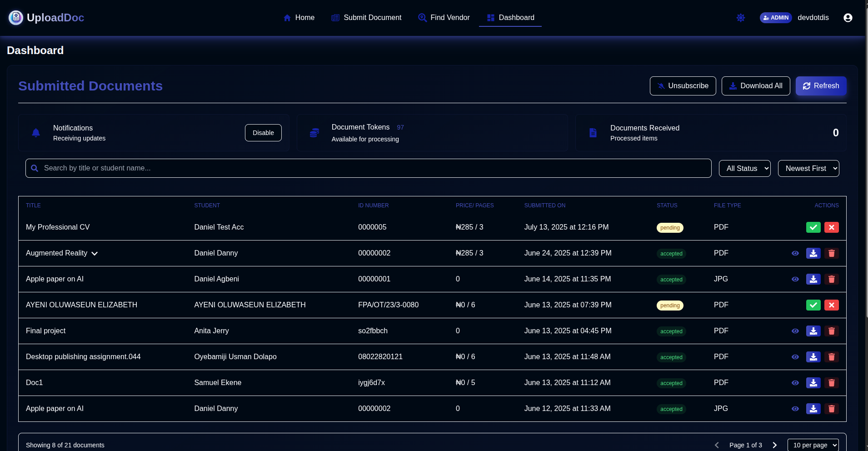Click Page 1 of 3 text
The image size is (868, 451).
(745, 445)
